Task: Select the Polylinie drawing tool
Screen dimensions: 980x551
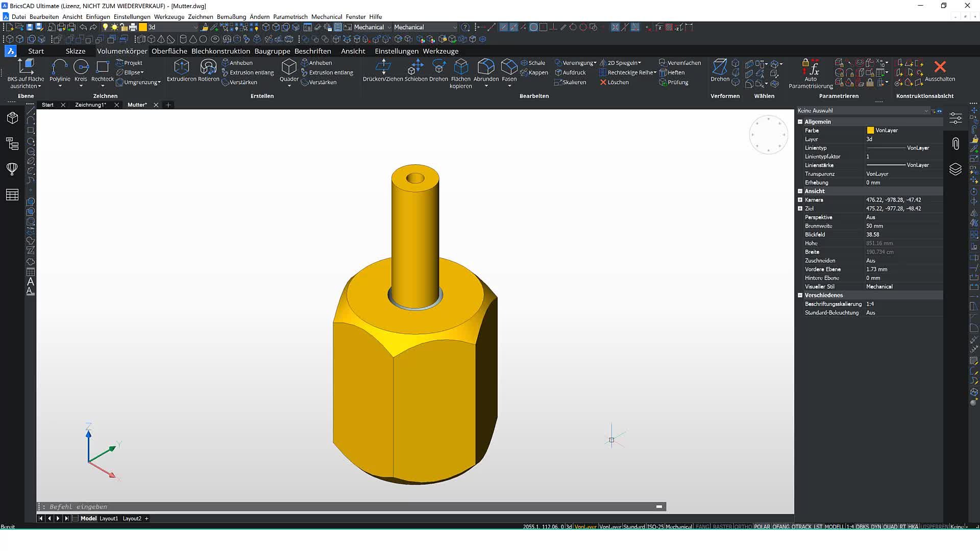Action: 60,70
